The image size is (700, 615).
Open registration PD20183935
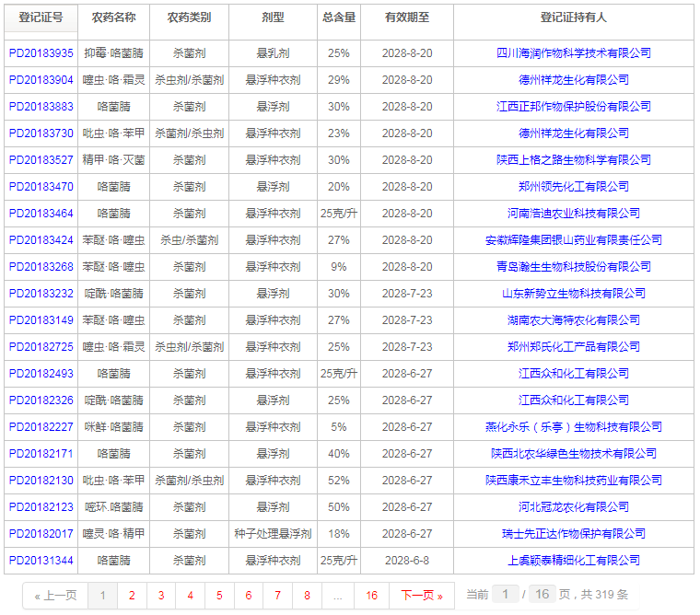[41, 53]
